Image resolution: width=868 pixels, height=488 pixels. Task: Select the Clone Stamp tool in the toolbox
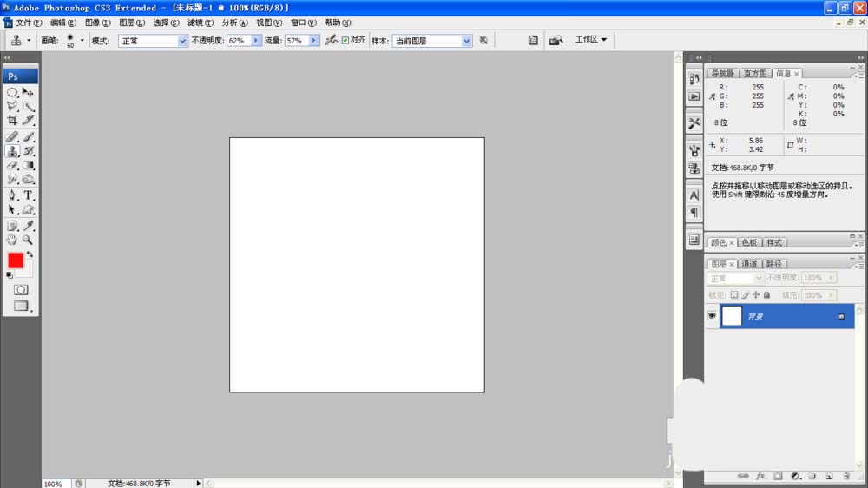pos(12,151)
